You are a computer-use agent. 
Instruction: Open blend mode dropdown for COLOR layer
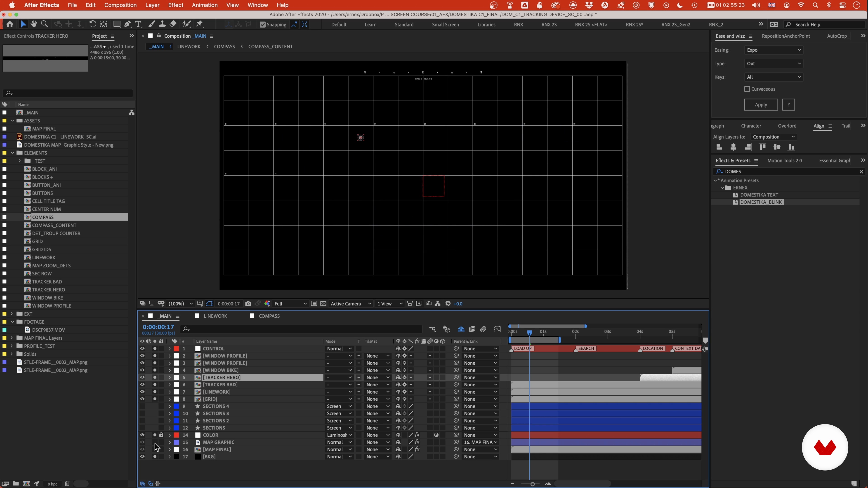(339, 435)
